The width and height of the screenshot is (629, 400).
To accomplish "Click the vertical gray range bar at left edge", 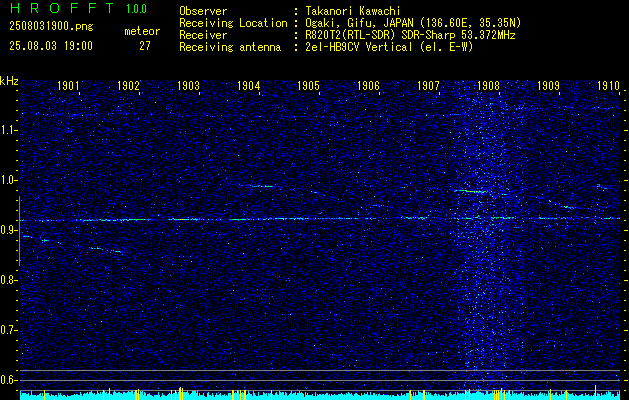I will [x=19, y=231].
